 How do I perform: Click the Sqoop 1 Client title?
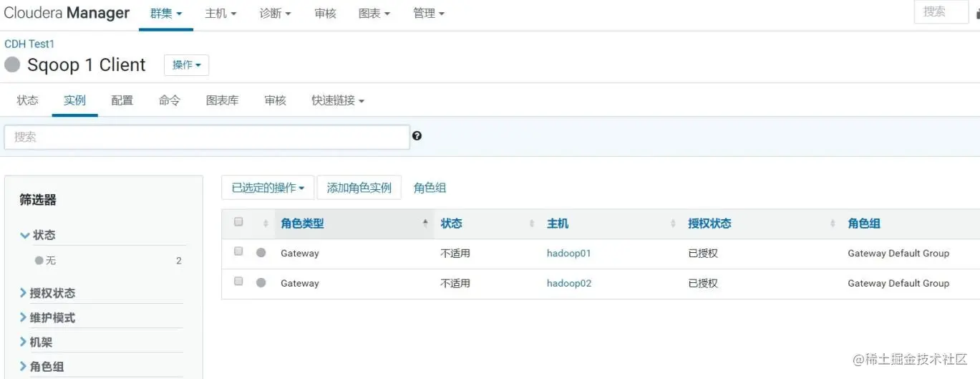click(x=87, y=65)
